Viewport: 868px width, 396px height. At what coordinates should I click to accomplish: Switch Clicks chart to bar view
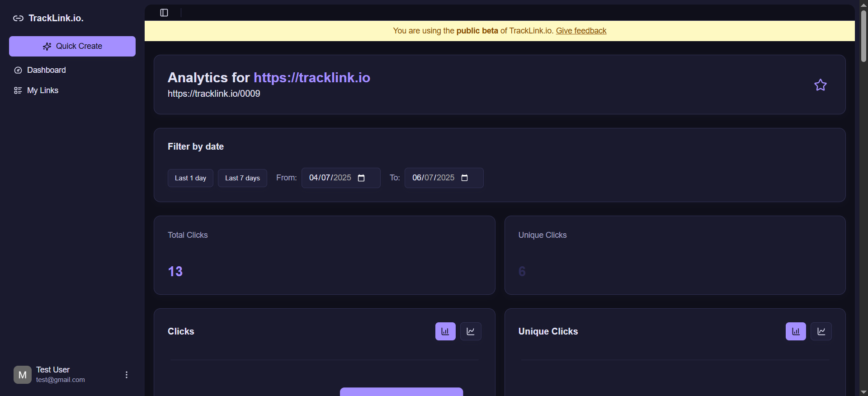445,331
